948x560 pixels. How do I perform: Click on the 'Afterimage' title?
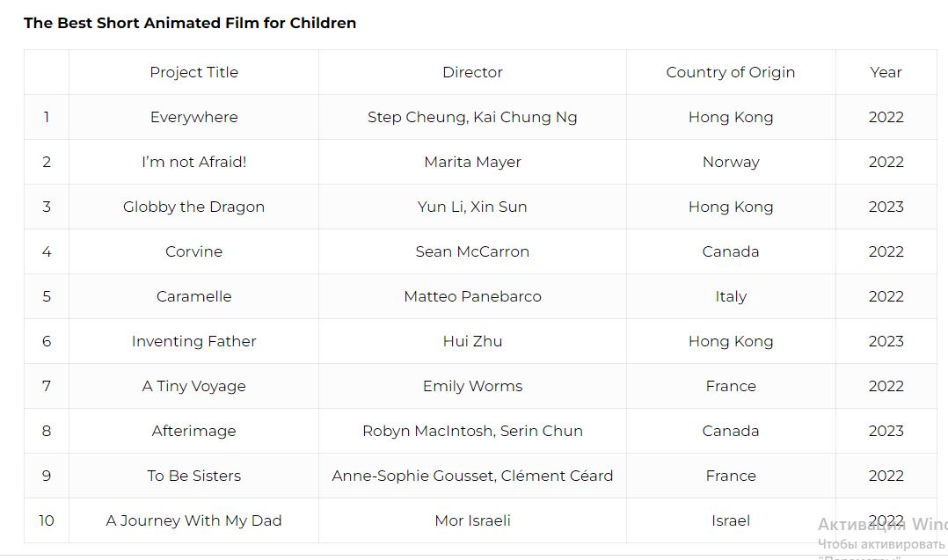tap(193, 431)
